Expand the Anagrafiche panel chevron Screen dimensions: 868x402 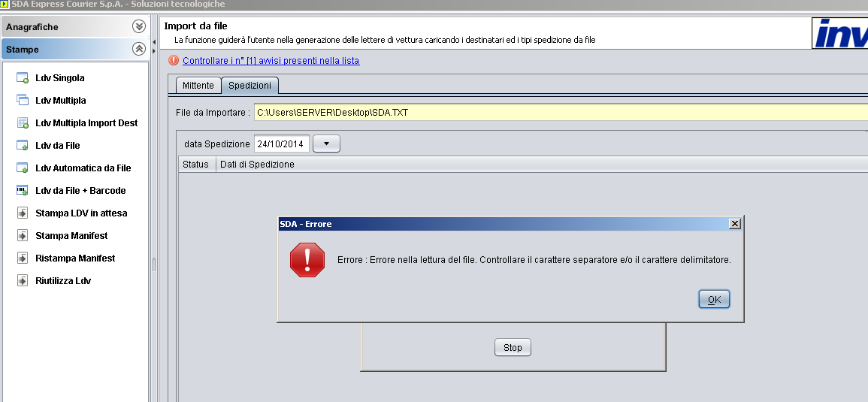pyautogui.click(x=139, y=26)
